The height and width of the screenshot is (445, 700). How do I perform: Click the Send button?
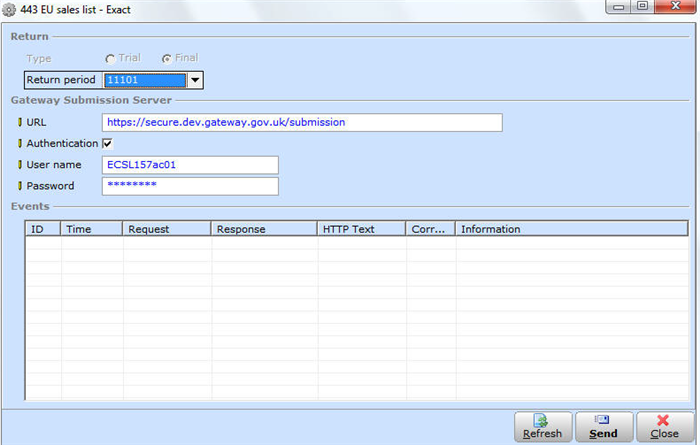pyautogui.click(x=604, y=427)
